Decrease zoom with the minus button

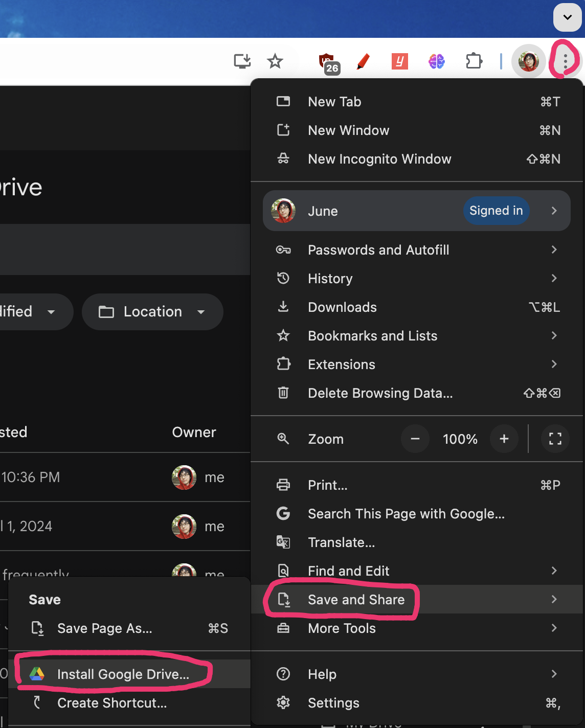(415, 439)
